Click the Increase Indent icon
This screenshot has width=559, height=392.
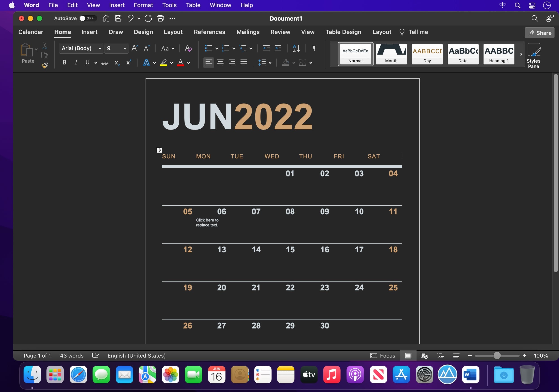(x=278, y=48)
